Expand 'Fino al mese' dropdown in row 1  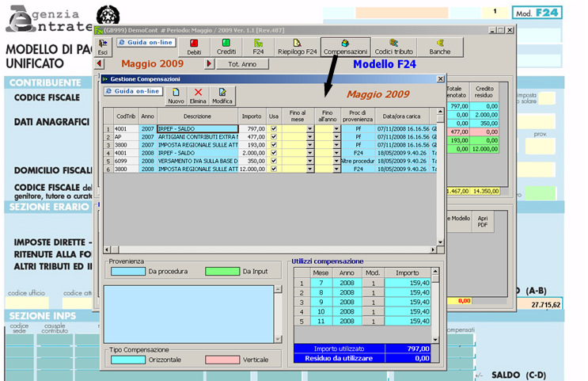(309, 128)
